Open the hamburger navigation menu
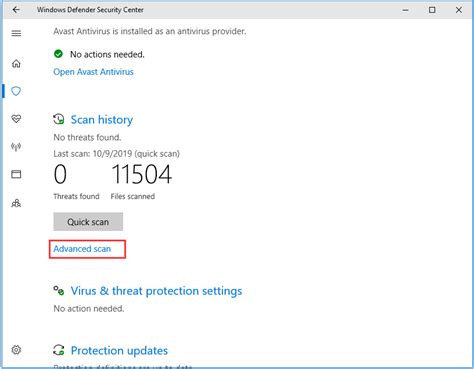Viewport: 474px width, 369px height. 16,33
